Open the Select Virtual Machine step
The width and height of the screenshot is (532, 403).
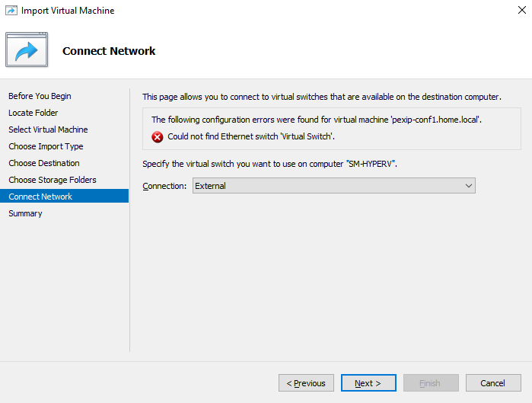click(48, 130)
